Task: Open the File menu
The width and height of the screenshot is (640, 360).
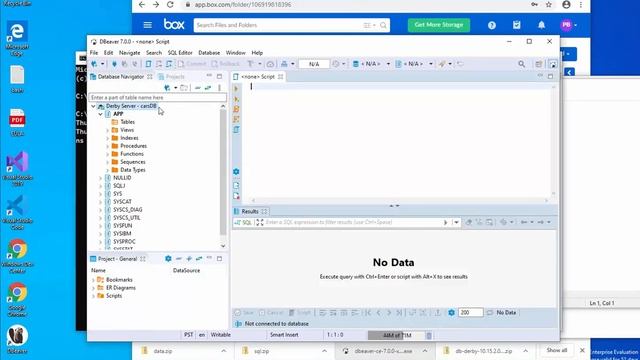Action: click(x=94, y=53)
